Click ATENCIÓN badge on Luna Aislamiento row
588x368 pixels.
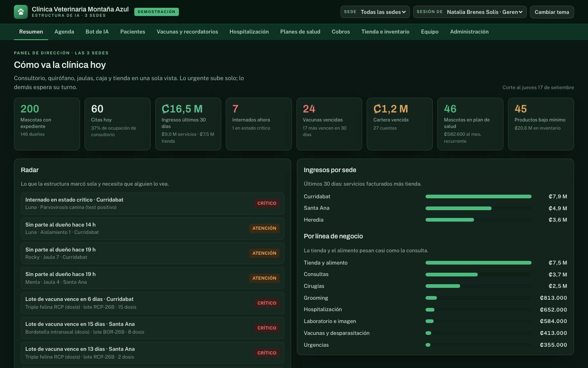point(264,228)
